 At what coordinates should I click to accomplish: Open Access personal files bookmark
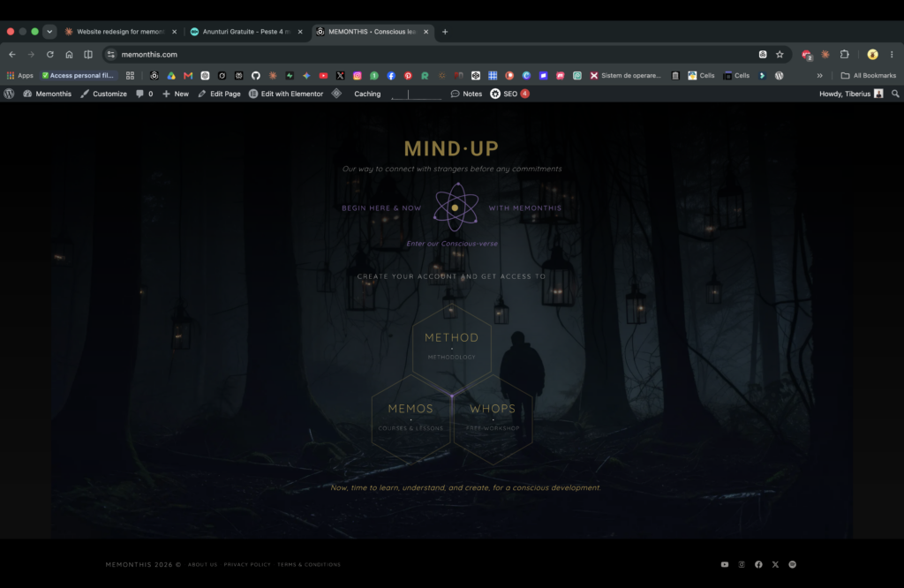[x=78, y=76]
